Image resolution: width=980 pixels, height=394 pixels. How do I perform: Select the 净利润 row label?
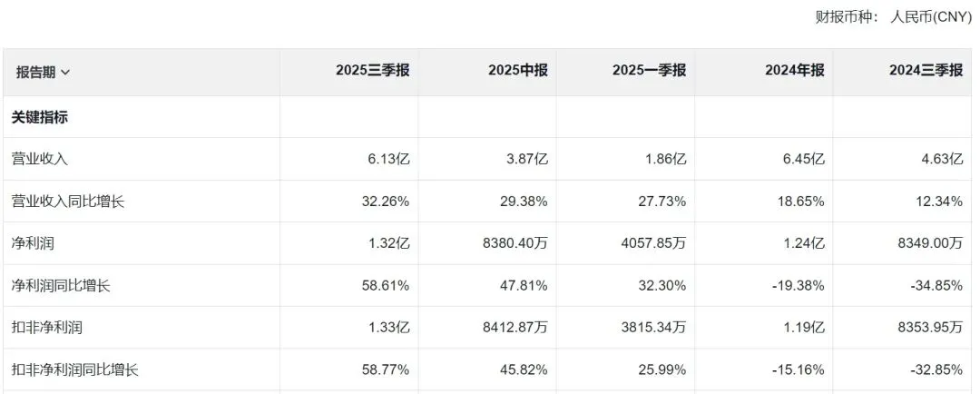click(x=33, y=243)
